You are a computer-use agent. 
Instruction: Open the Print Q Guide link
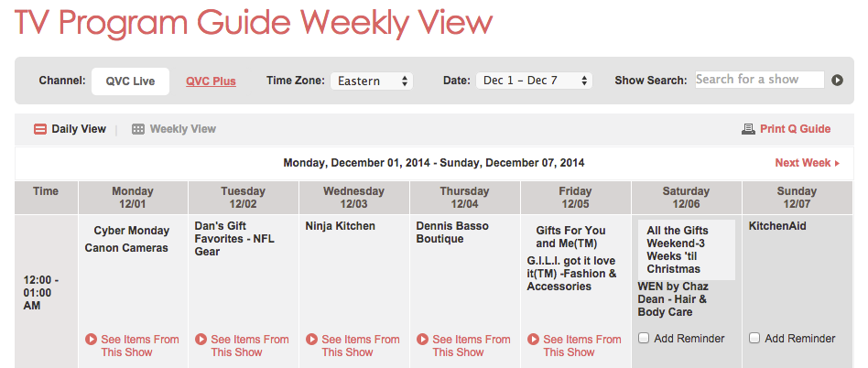point(795,129)
